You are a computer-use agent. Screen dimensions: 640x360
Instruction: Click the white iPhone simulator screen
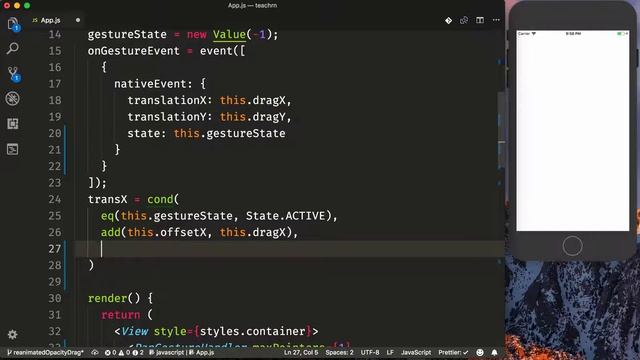click(573, 131)
